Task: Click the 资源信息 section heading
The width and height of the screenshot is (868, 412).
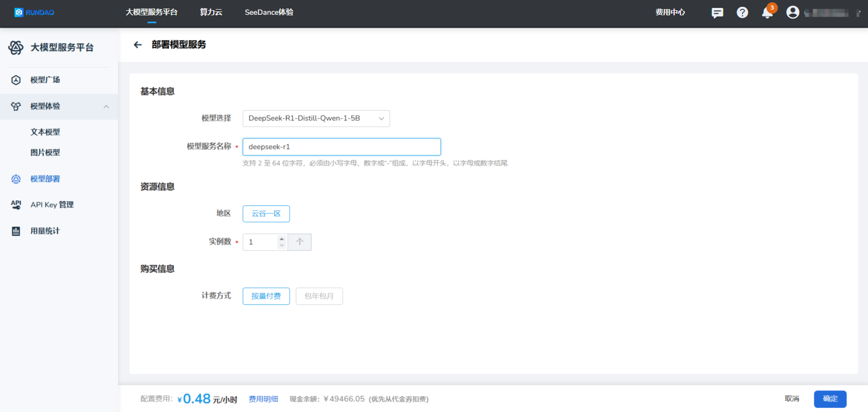Action: 158,187
